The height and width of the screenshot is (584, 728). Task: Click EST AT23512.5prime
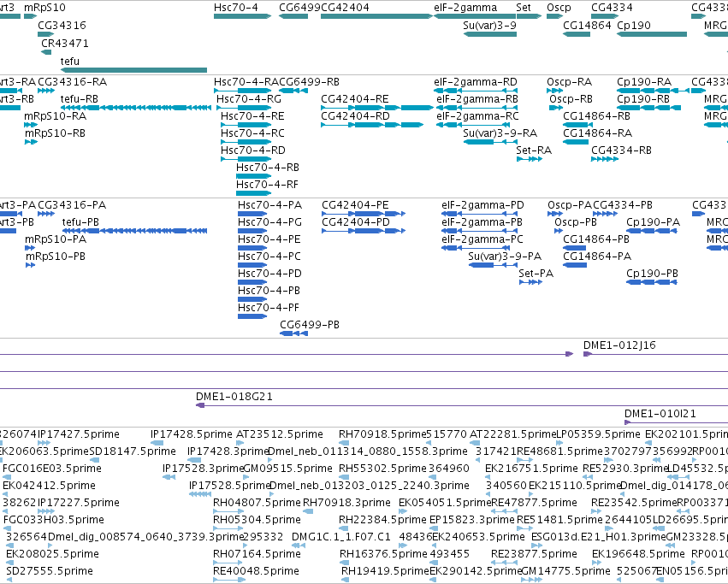[280, 434]
